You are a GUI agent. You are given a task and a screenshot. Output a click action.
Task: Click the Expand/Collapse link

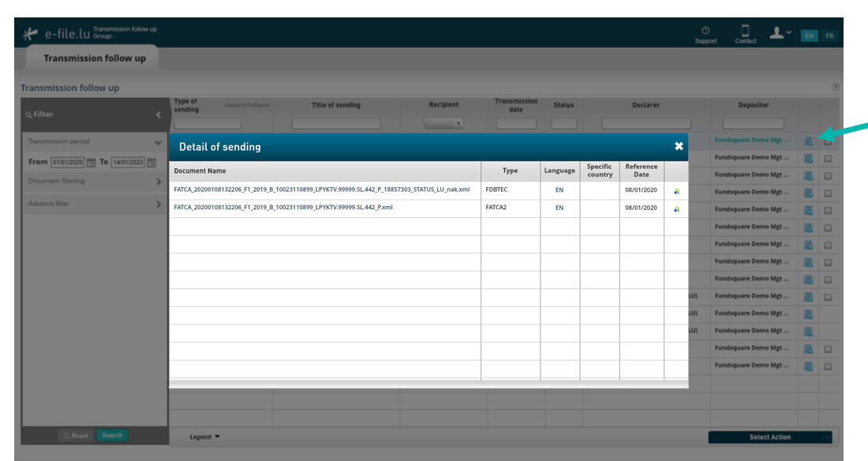pos(248,105)
